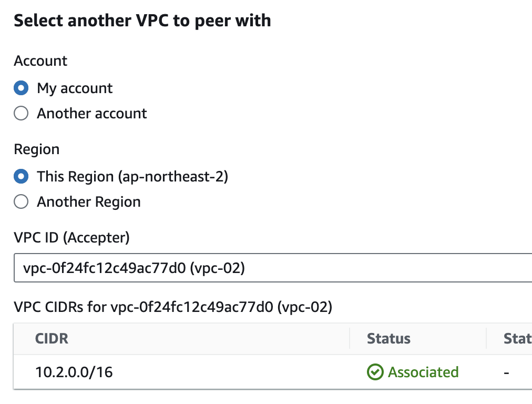The height and width of the screenshot is (404, 532).
Task: Click the dash cell in the last column
Action: (x=506, y=372)
